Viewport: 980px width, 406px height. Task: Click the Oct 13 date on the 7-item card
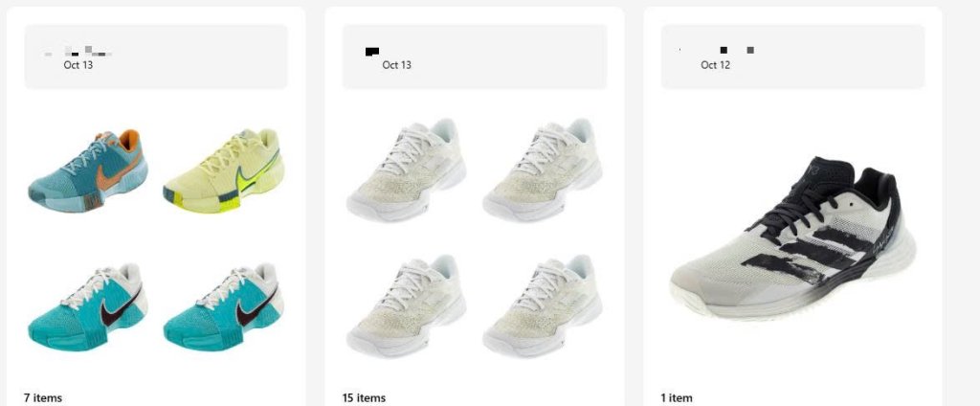tap(78, 65)
